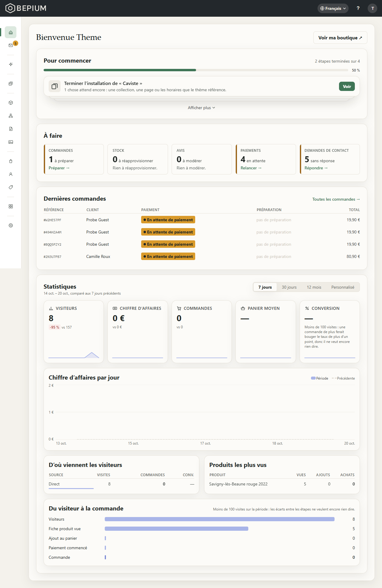Follow the Répondre link for contact requests

(316, 168)
